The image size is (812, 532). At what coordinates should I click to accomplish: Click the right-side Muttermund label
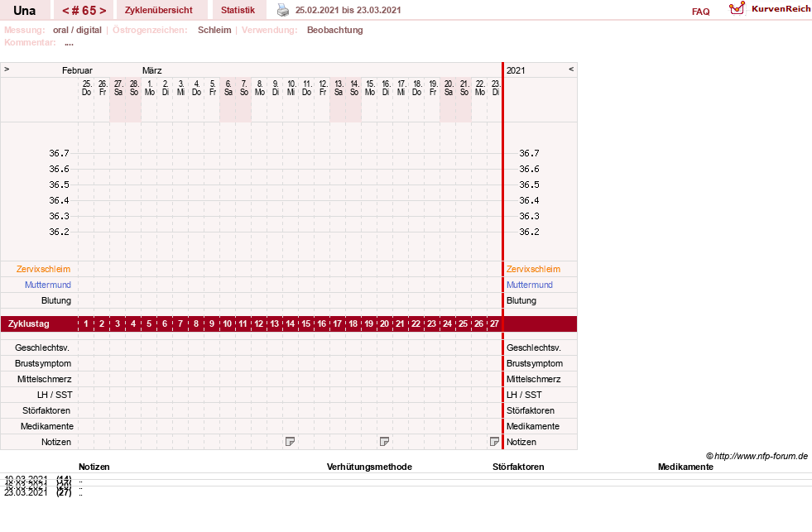[x=529, y=285]
